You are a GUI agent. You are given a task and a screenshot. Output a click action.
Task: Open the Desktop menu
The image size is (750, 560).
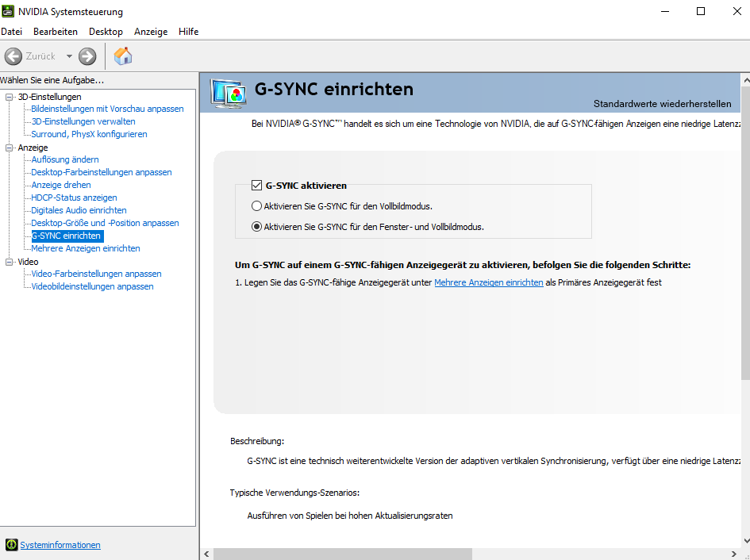coord(106,32)
